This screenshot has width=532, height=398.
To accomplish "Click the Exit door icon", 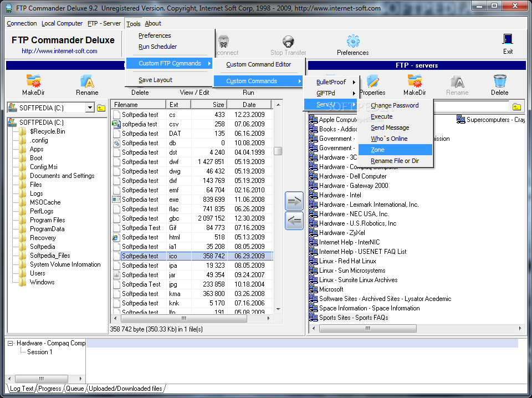I will click(x=508, y=39).
